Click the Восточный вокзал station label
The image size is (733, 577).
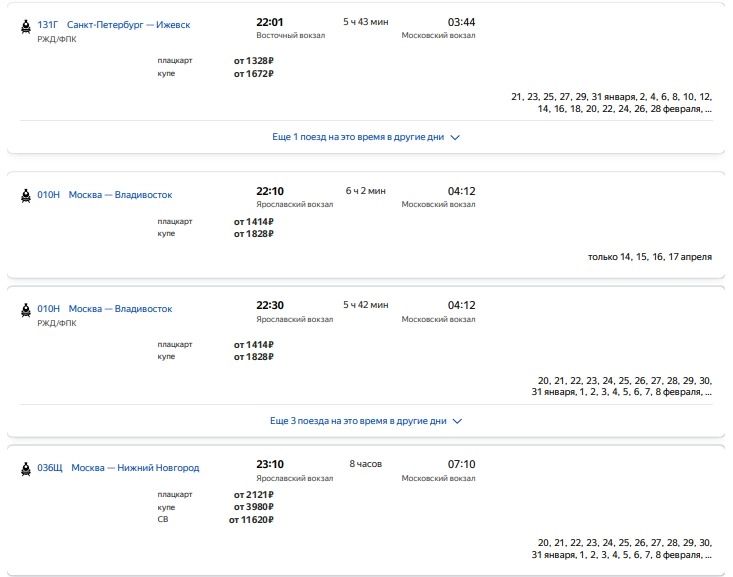point(290,36)
